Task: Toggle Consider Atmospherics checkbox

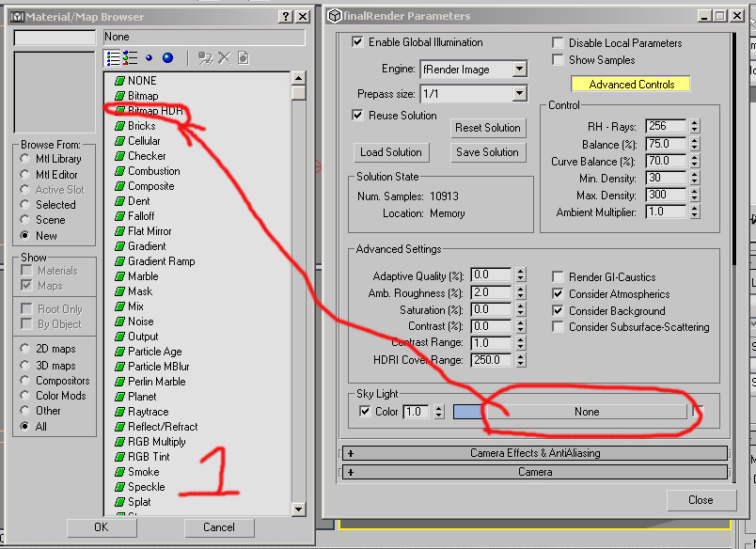Action: [x=558, y=293]
